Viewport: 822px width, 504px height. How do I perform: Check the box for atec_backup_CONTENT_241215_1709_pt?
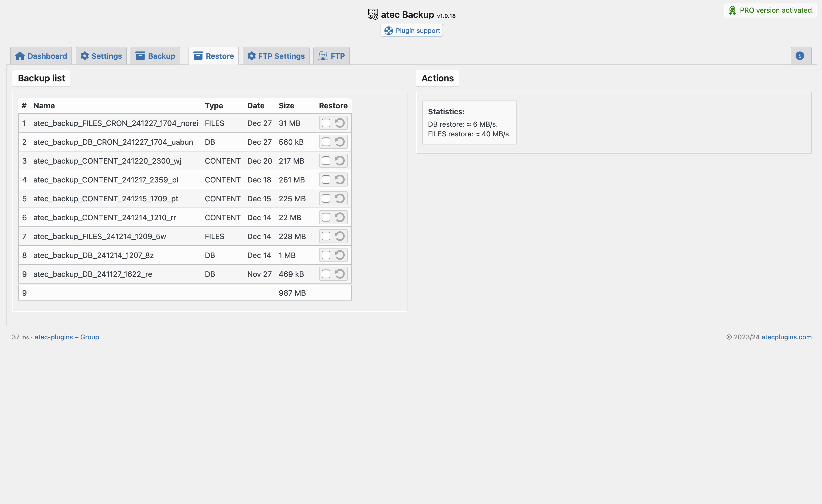tap(326, 198)
